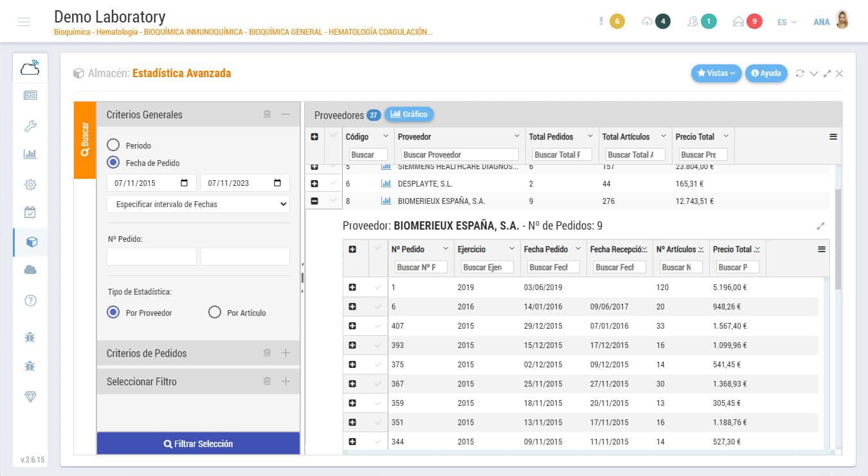Toggle the selection checkmark of the DESPLAYTE row
The height and width of the screenshot is (476, 868).
coord(333,183)
